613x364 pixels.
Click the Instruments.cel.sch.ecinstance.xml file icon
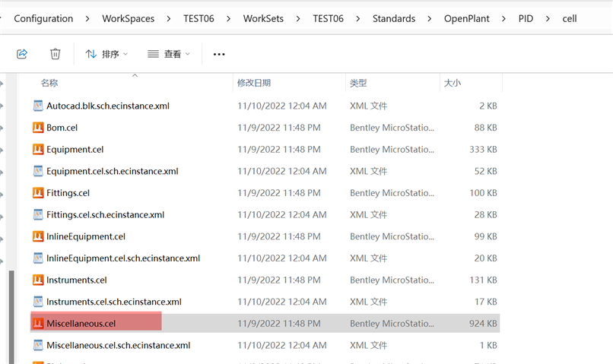(x=38, y=302)
